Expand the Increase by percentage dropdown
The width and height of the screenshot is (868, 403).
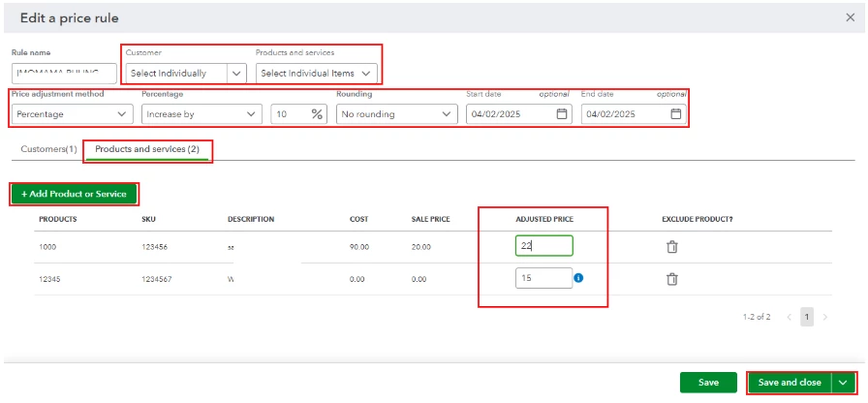point(201,114)
